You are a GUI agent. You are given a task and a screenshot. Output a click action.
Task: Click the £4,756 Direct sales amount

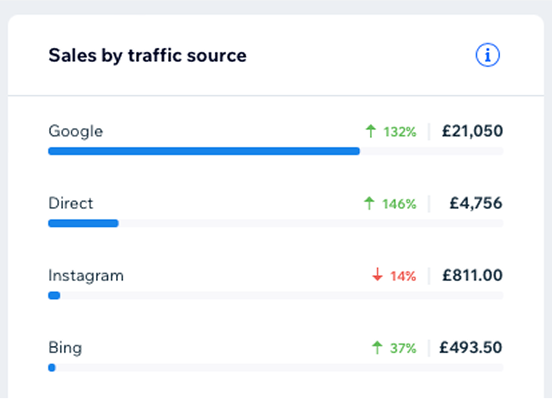click(x=476, y=203)
